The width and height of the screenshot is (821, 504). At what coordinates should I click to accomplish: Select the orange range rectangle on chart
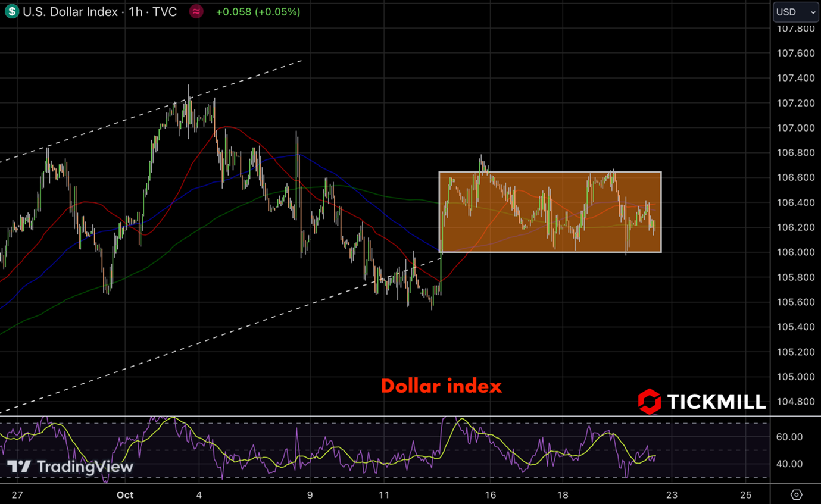coord(550,212)
